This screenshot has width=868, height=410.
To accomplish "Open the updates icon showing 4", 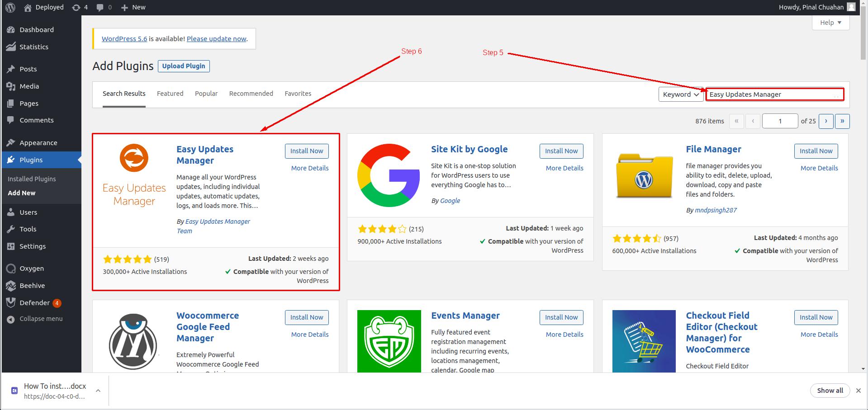I will 76,7.
